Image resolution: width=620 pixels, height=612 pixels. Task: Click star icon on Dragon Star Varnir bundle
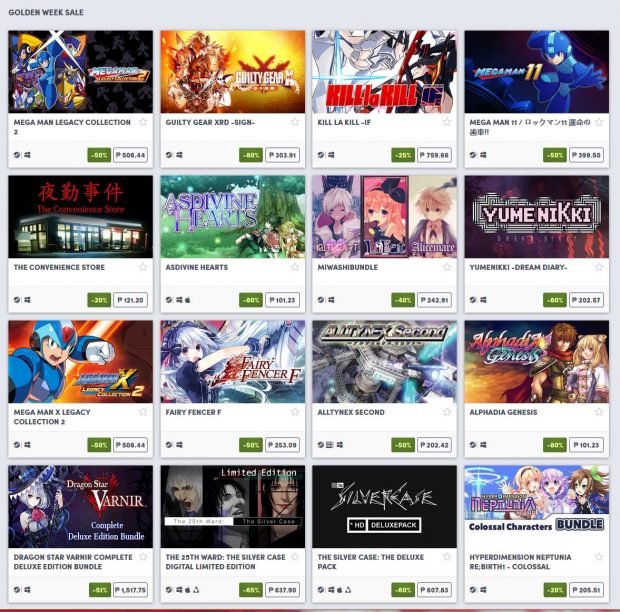point(143,557)
